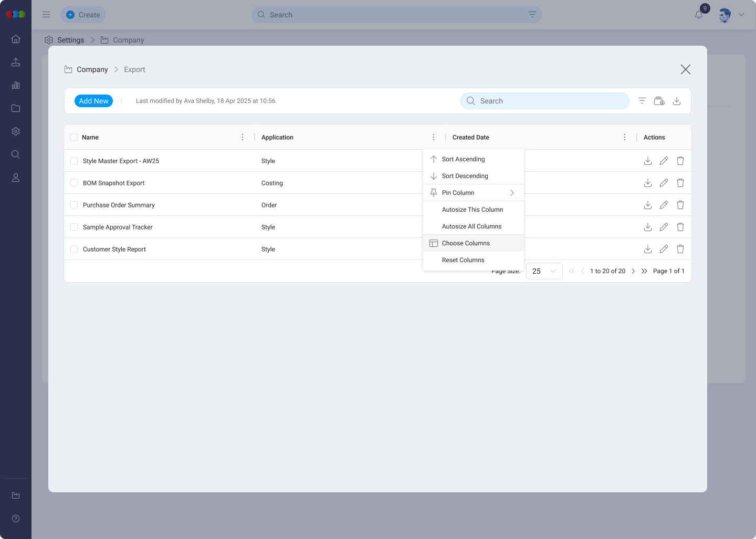
Task: Open the profile dropdown chevron in top bar
Action: pos(742,15)
